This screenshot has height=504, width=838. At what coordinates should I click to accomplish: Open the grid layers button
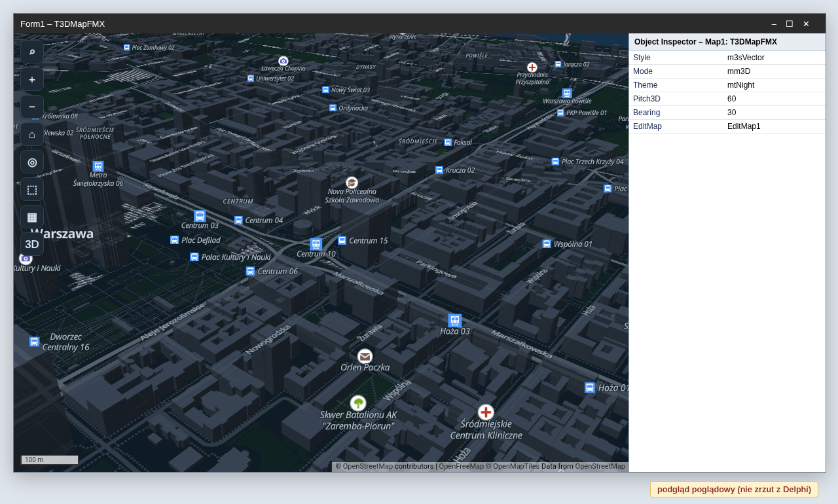click(x=32, y=217)
